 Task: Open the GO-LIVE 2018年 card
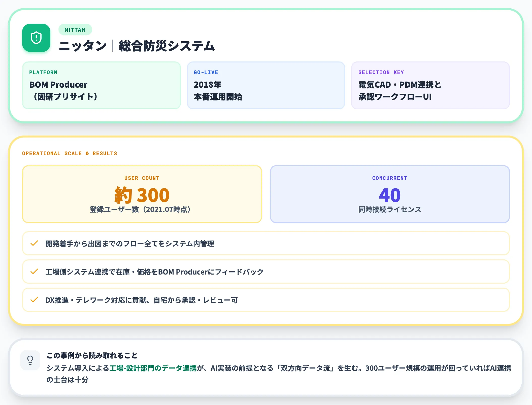point(266,85)
